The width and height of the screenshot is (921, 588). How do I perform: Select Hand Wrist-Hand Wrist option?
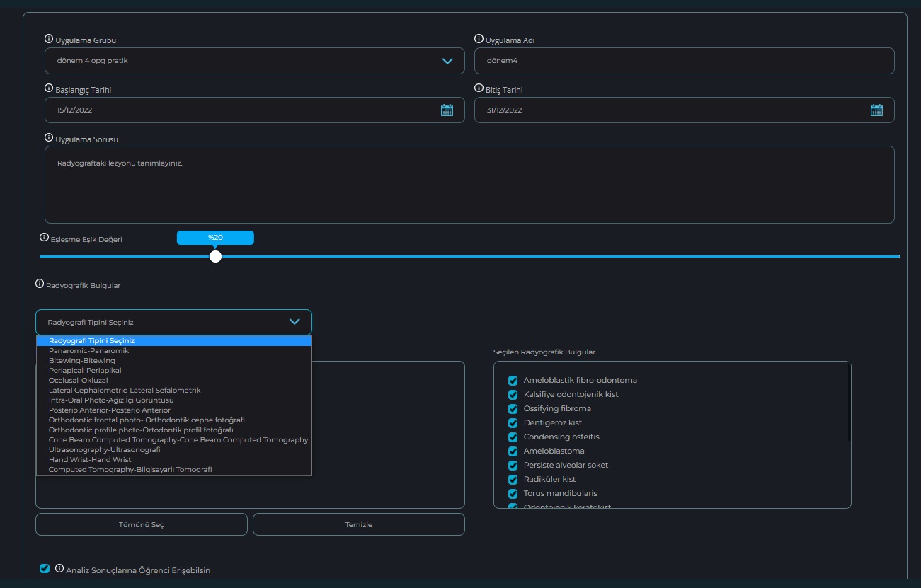(174, 459)
